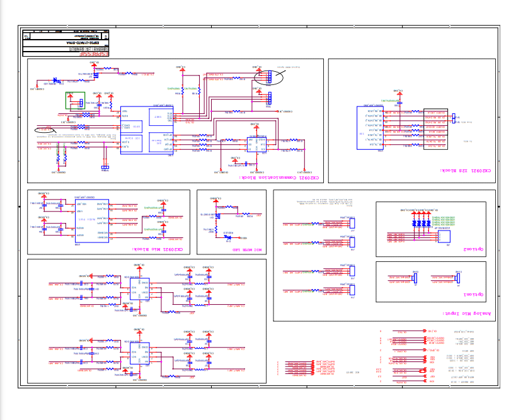528x420 pixels.
Task: Click the Option1 sub-block label
Action: pyautogui.click(x=473, y=295)
